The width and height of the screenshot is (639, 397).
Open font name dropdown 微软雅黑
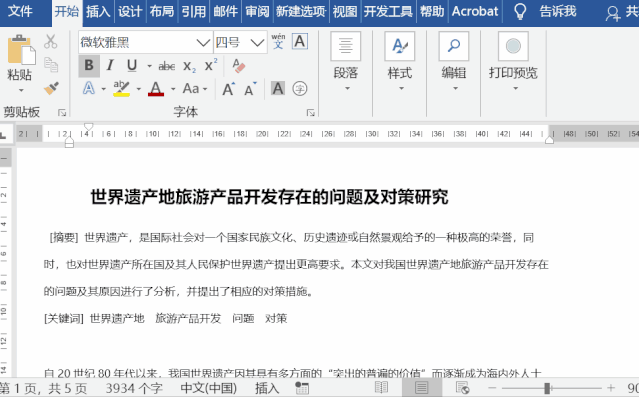click(x=203, y=42)
